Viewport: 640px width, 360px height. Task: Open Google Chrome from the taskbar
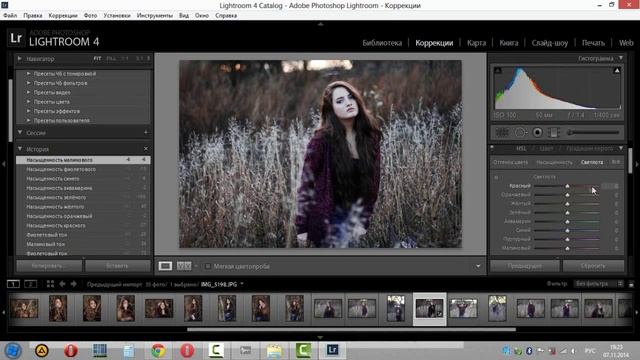(x=158, y=350)
